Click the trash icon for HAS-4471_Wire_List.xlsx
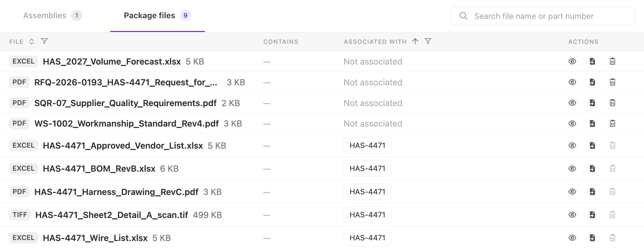 [612, 238]
